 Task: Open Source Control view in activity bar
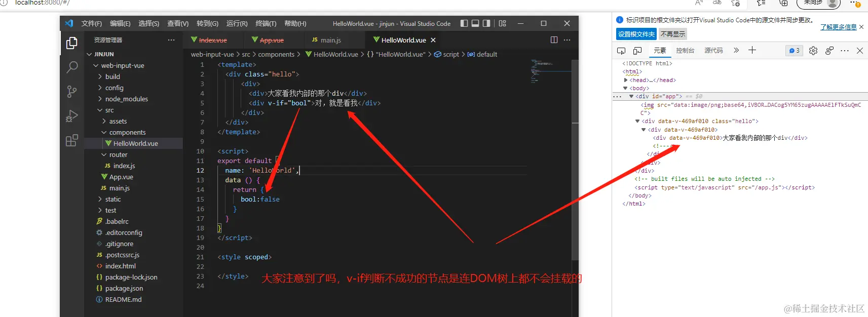pyautogui.click(x=72, y=92)
